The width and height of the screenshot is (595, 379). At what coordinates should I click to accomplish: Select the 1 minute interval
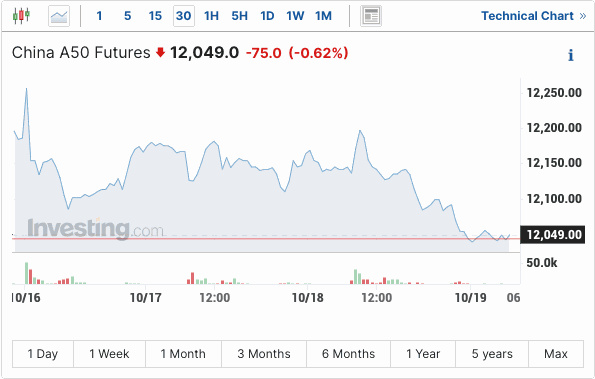99,16
